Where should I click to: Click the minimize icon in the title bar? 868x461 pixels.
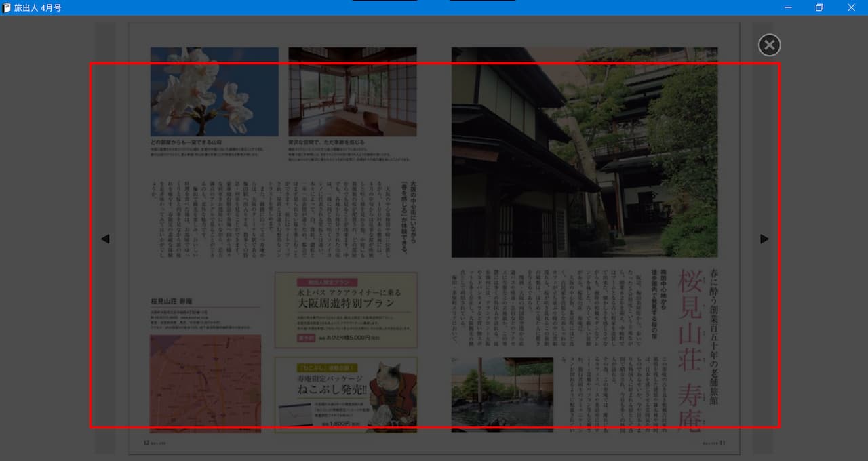787,7
